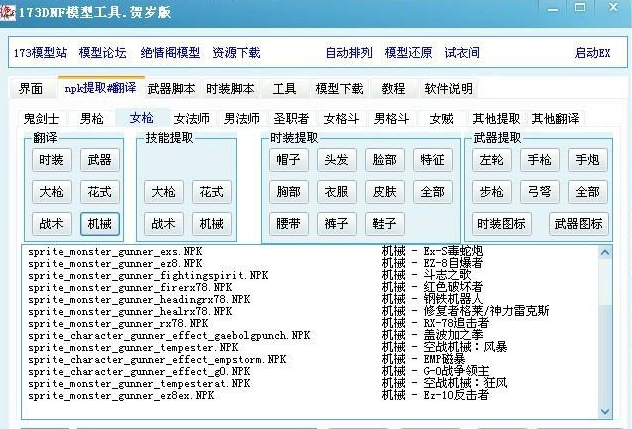Screen dimensions: 632x429
Task: Select sprite_monster_gunner_firerx78.NPK list entry
Action: point(129,287)
